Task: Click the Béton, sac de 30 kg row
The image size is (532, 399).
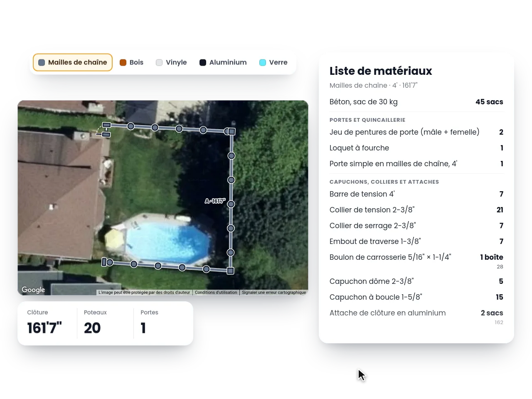Action: click(416, 102)
